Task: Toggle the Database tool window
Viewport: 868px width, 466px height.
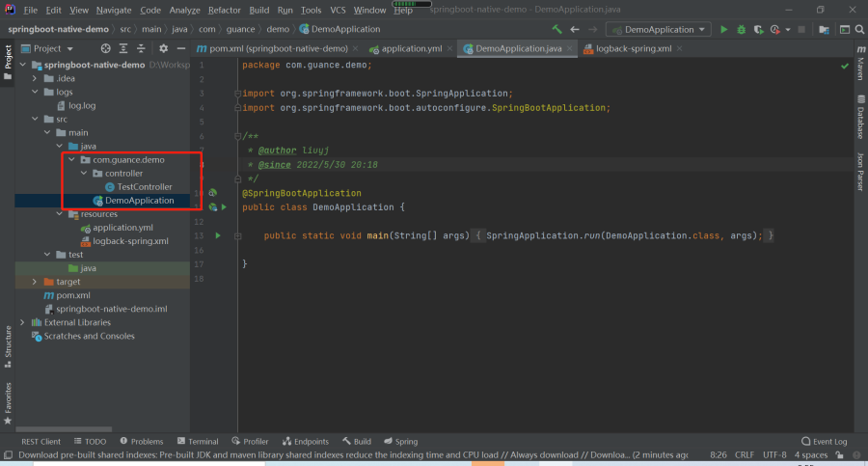Action: pos(861,117)
